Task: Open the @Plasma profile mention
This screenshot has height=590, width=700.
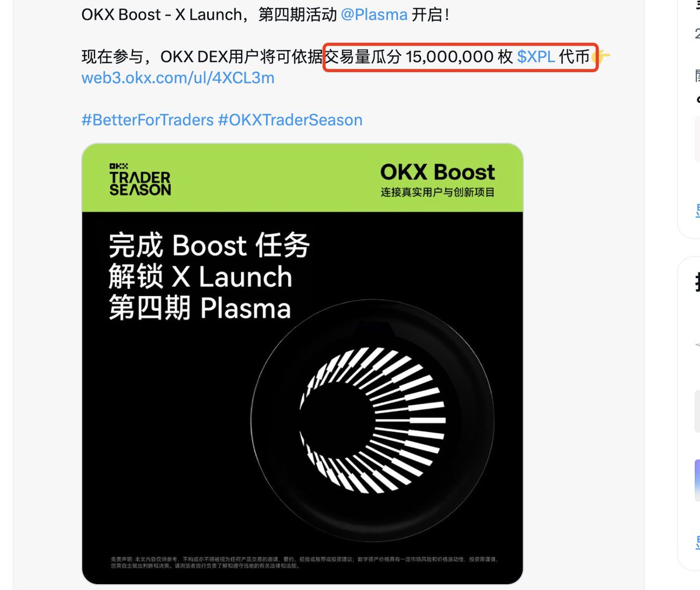Action: tap(374, 14)
